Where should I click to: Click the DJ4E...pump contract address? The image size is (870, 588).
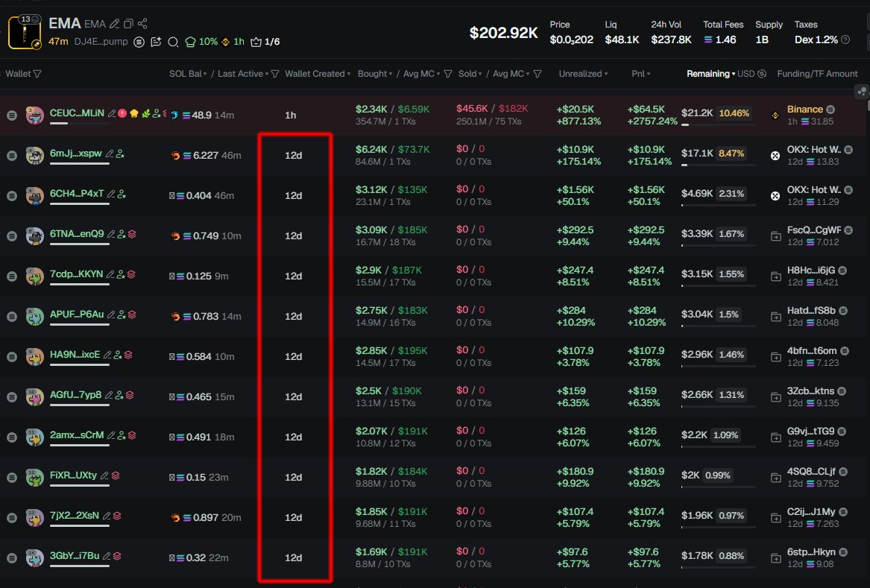(101, 42)
